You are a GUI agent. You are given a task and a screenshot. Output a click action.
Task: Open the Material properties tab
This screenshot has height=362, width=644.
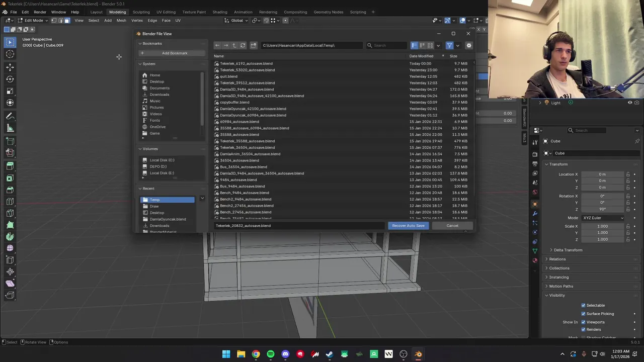point(535,260)
